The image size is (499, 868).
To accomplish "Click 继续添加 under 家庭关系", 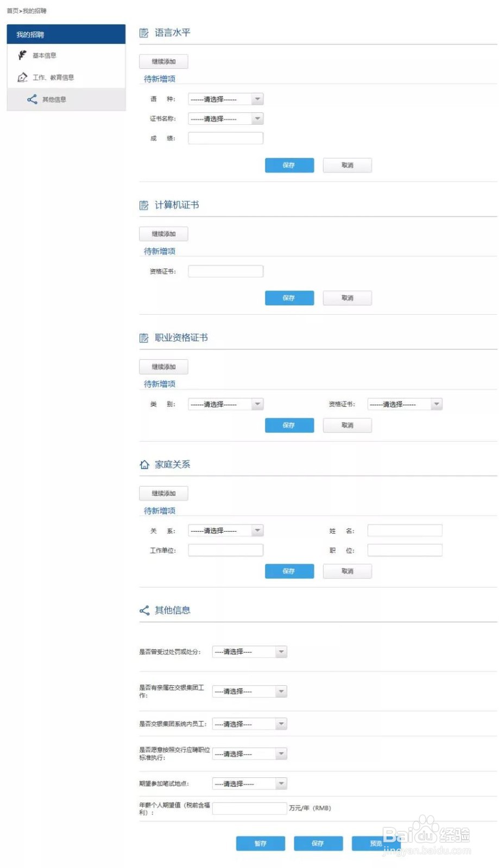I will pyautogui.click(x=163, y=493).
